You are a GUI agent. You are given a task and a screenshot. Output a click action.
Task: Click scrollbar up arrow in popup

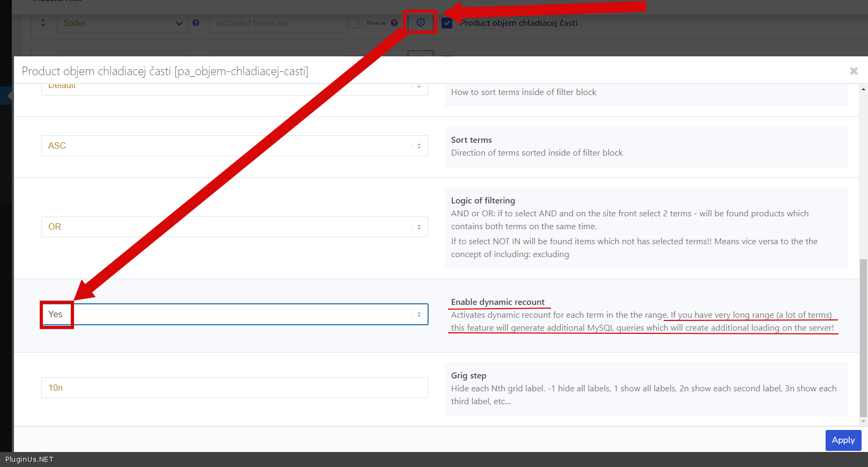863,89
